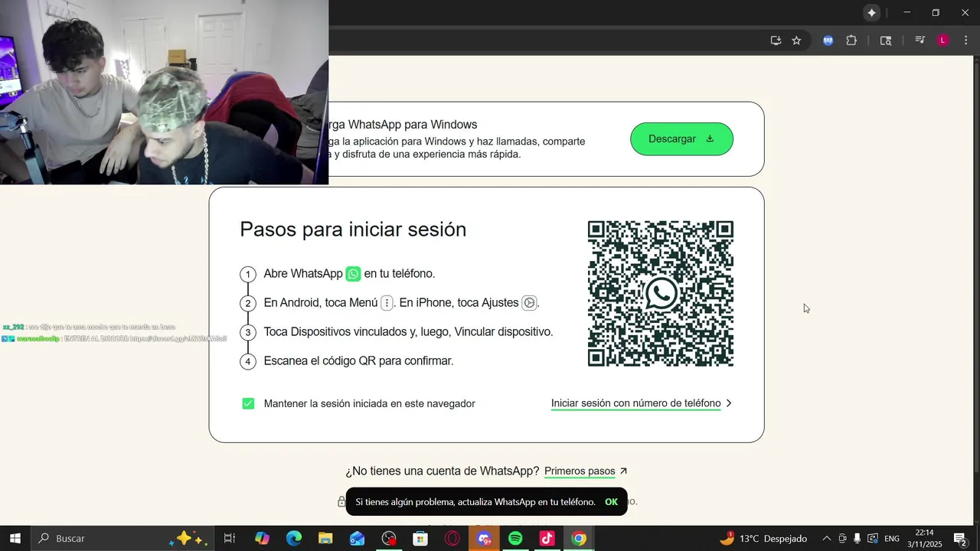Viewport: 980px width, 551px height.
Task: Open the Chrome profile avatar L
Action: pyautogui.click(x=943, y=41)
